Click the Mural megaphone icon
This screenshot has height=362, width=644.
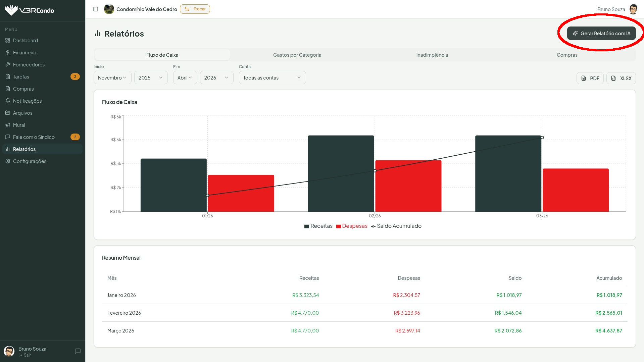pyautogui.click(x=8, y=125)
